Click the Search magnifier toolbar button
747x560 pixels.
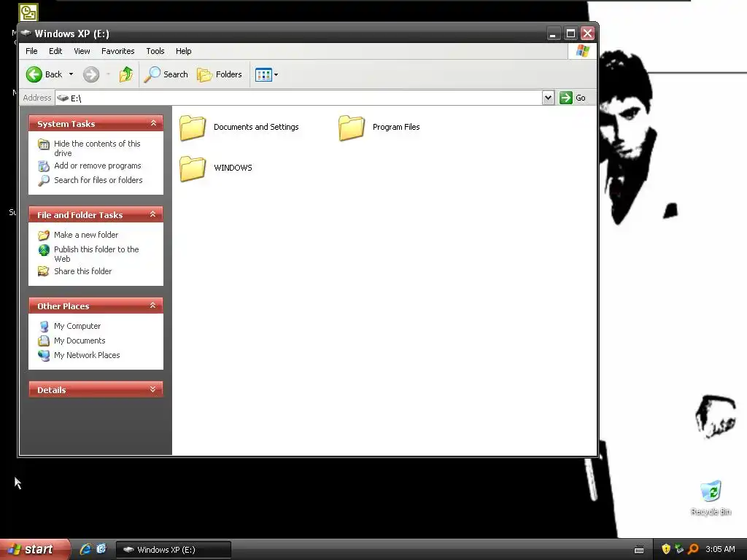(166, 74)
